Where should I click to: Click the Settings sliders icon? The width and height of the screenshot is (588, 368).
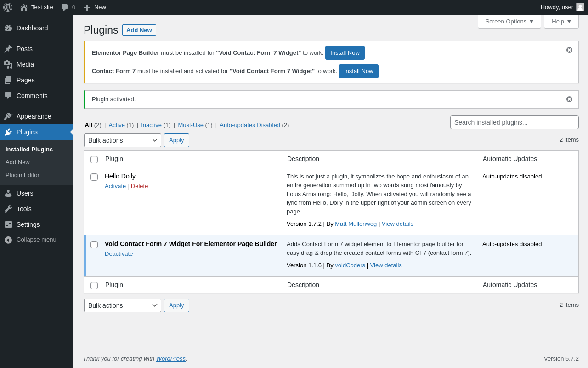(8, 224)
